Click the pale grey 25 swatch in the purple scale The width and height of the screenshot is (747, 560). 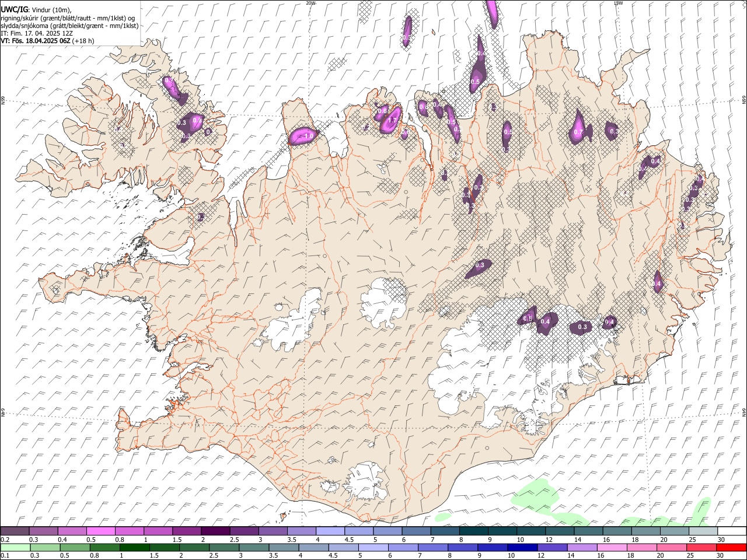click(703, 531)
